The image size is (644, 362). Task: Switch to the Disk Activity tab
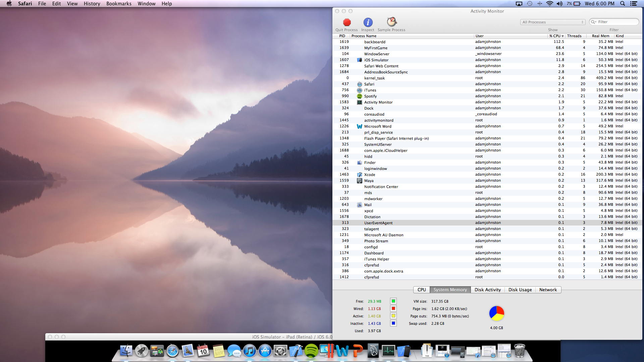(x=488, y=290)
